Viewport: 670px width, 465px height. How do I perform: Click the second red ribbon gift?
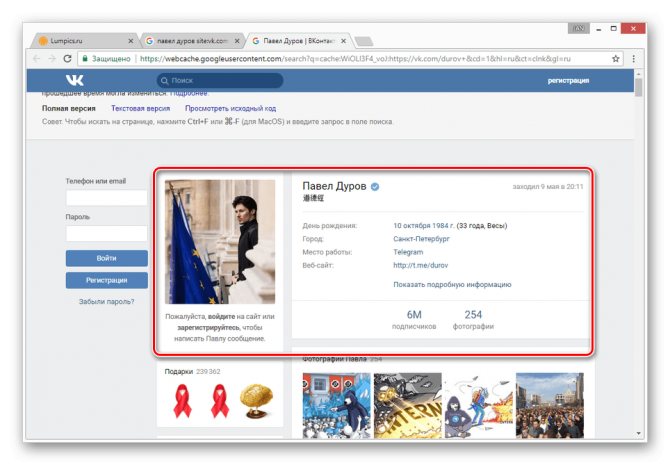pos(220,400)
